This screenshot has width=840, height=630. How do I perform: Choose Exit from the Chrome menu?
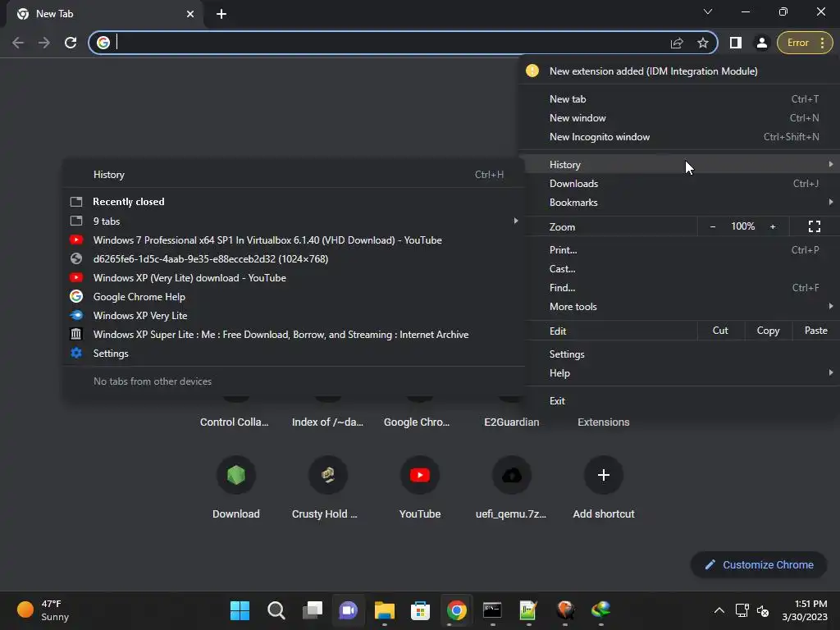pyautogui.click(x=682, y=400)
